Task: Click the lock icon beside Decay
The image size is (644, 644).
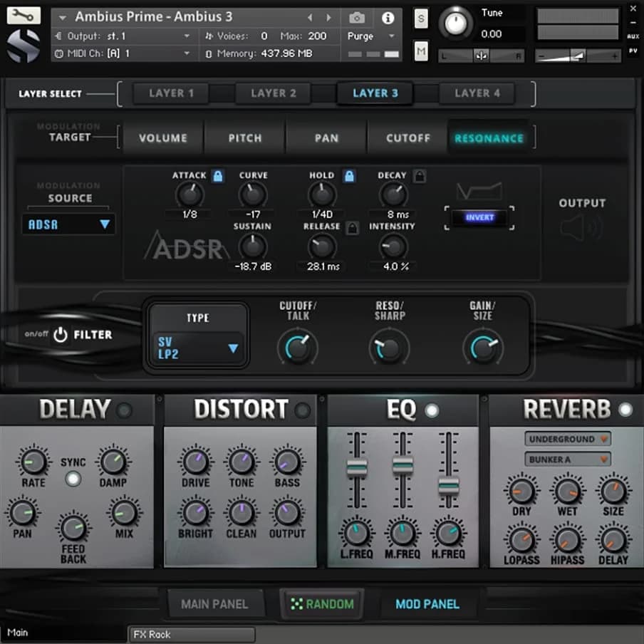Action: [419, 175]
